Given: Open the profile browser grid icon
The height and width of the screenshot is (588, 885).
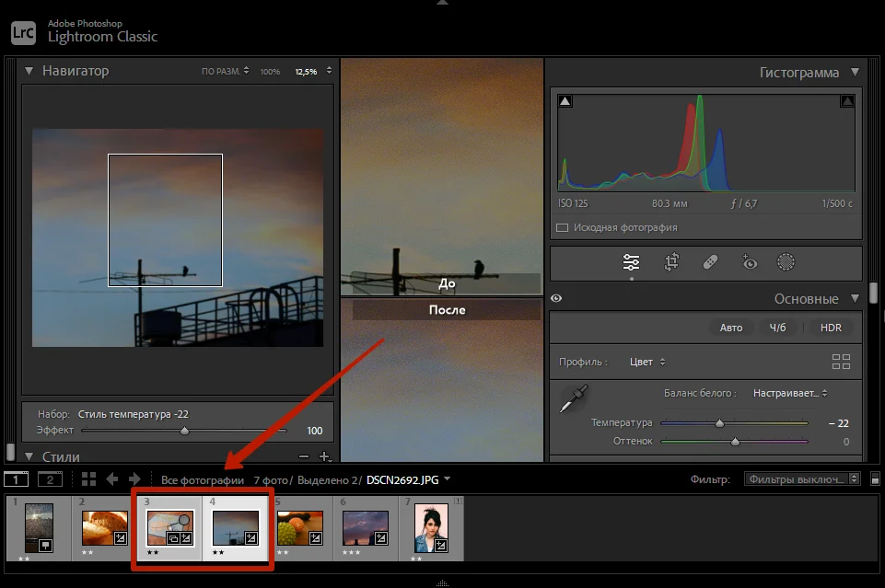Looking at the screenshot, I should tap(841, 362).
